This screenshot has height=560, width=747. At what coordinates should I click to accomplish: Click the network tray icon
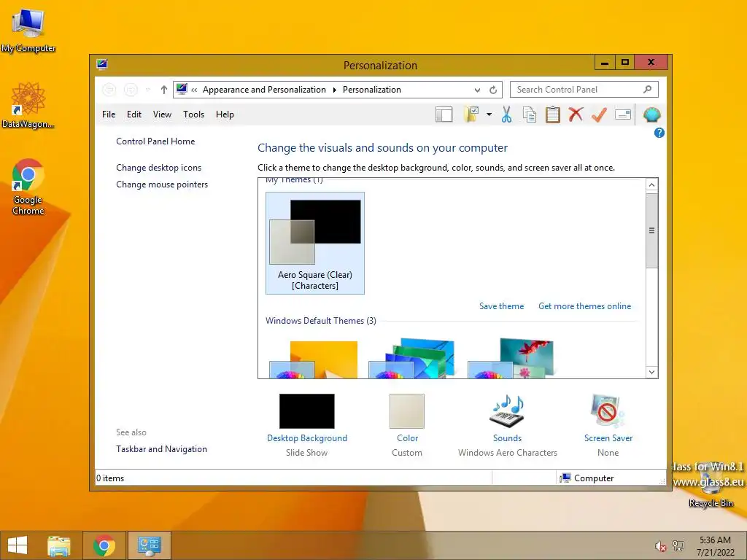coord(678,545)
